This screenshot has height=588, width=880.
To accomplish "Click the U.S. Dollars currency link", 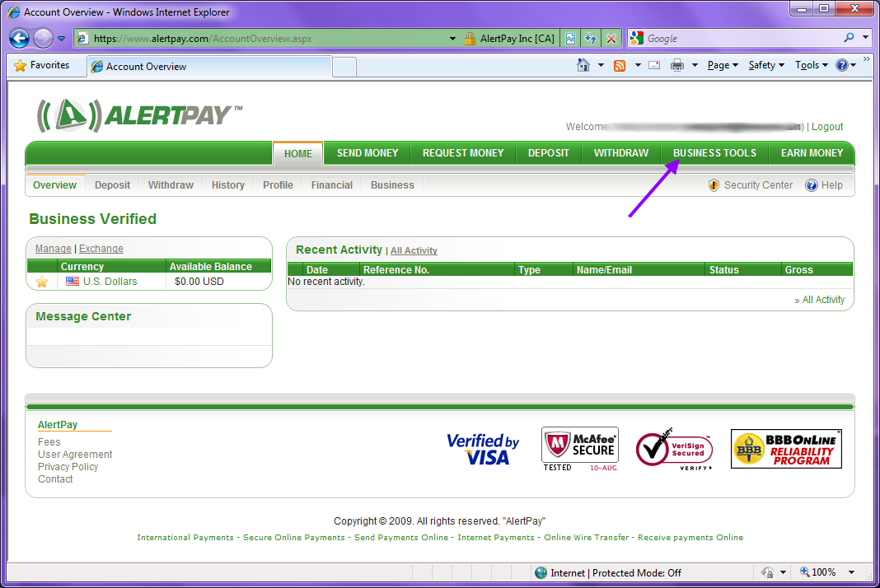I will pos(110,282).
